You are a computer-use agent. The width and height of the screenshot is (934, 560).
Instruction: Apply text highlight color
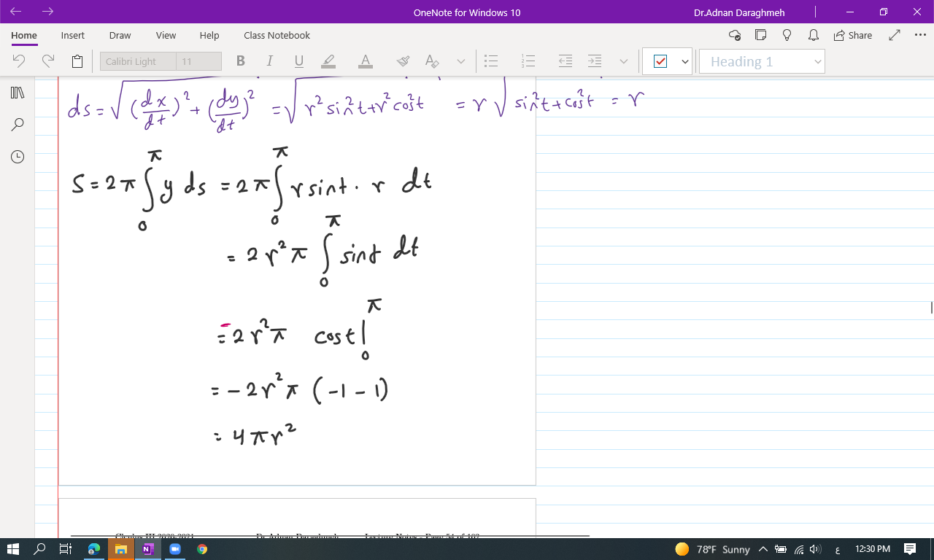328,61
